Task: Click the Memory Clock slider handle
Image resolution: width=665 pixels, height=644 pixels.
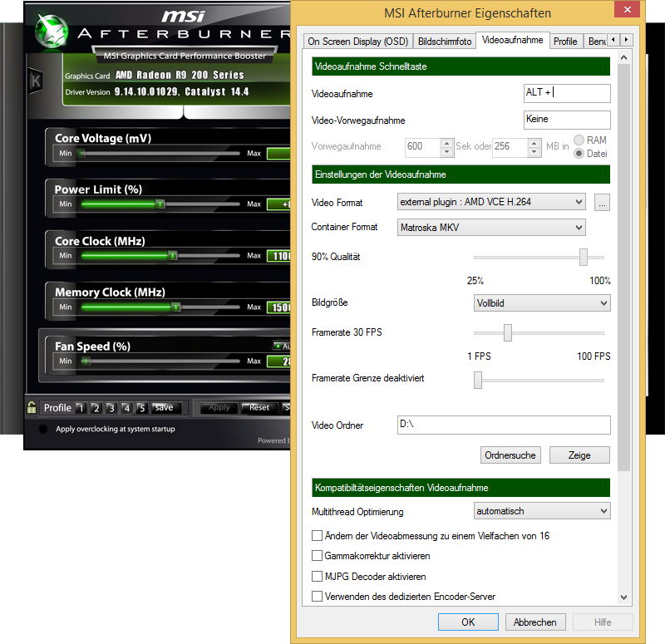Action: coord(175,307)
